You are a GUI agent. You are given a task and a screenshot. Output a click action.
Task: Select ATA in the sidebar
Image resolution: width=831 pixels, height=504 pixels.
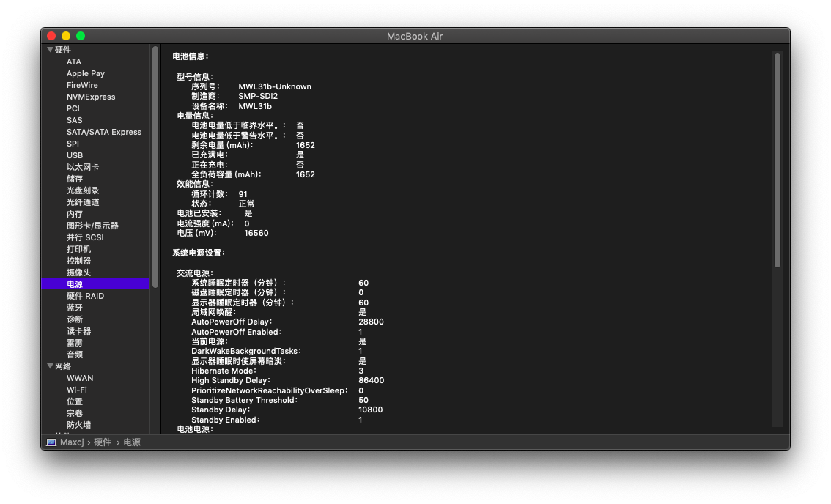[74, 62]
